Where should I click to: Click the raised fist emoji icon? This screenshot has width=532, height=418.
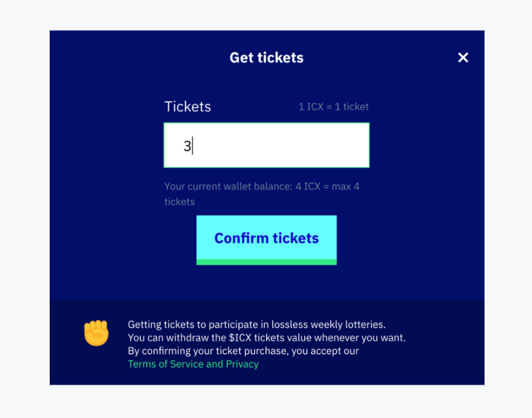coord(96,333)
